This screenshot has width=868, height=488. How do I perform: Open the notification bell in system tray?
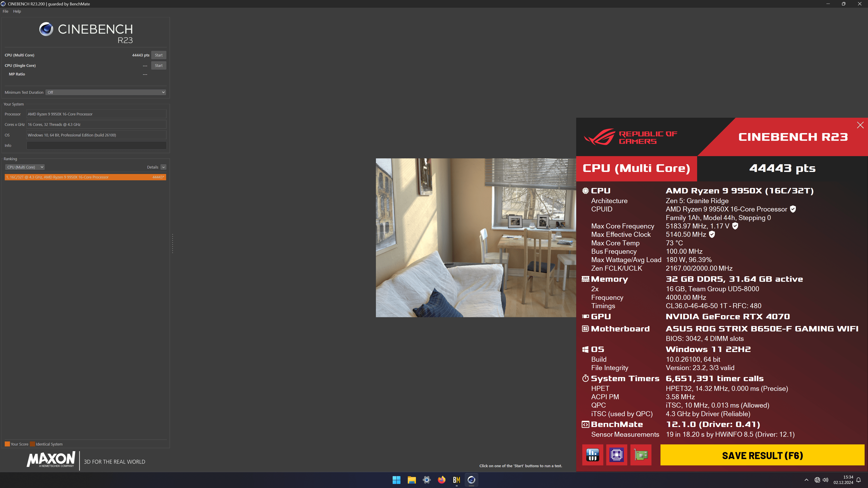[859, 480]
